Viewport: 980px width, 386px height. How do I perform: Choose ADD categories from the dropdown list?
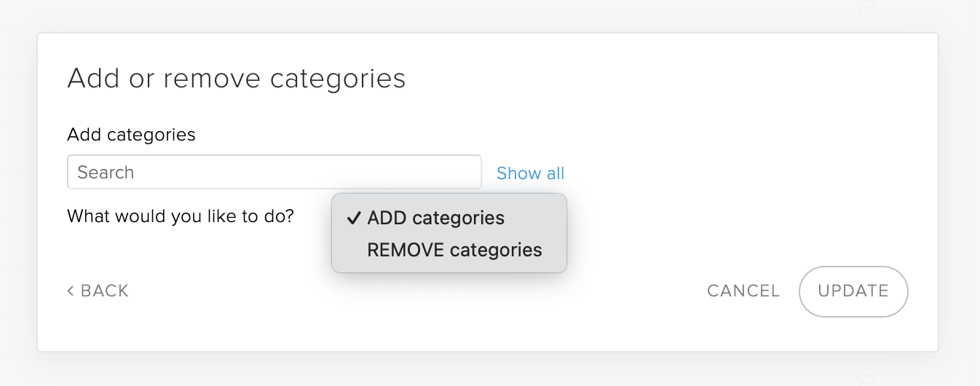435,218
